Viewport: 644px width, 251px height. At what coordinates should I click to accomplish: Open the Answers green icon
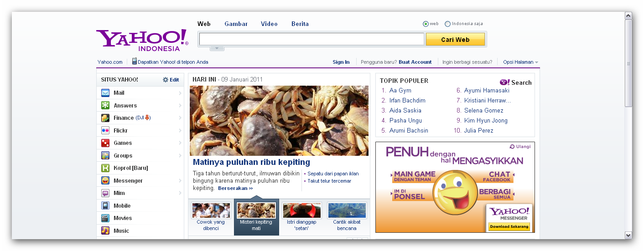pos(105,105)
